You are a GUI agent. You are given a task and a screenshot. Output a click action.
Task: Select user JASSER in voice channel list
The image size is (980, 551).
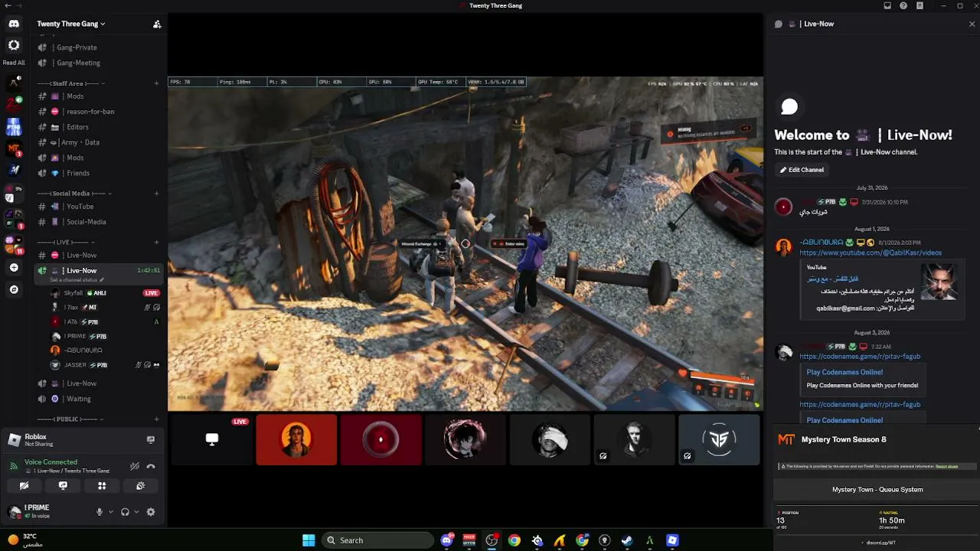105,365
